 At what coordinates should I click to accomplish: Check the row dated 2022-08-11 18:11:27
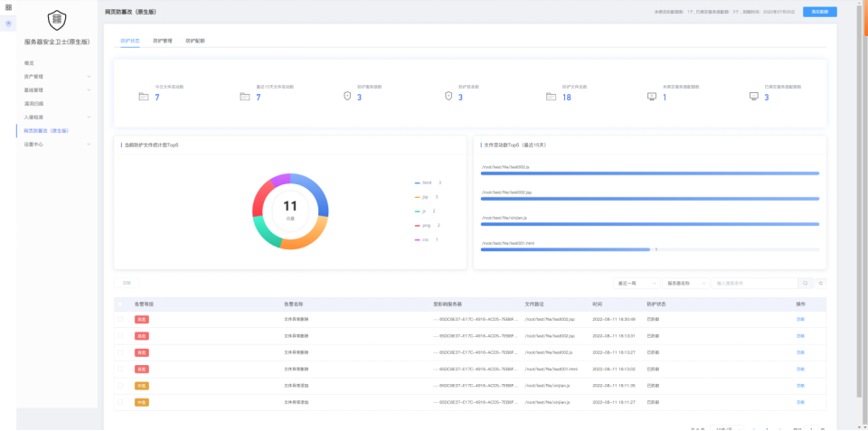(120, 402)
